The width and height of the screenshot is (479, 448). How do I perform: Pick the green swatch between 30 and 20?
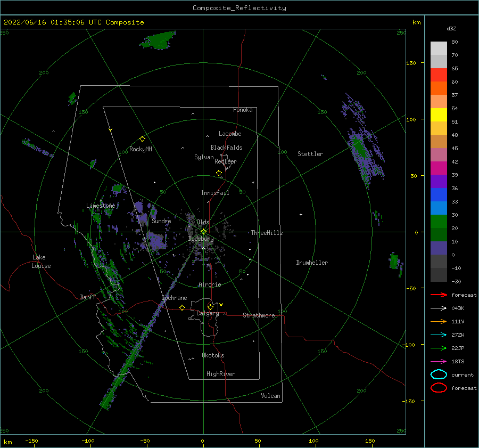pos(439,222)
